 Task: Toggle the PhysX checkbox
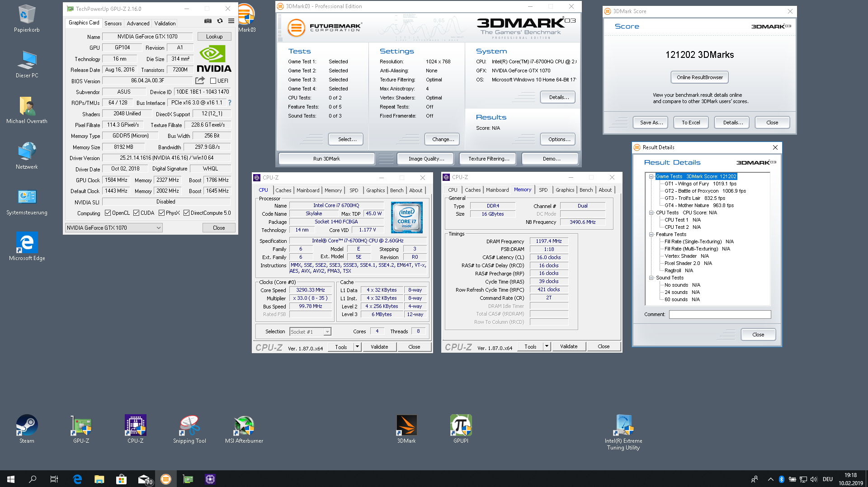(161, 213)
